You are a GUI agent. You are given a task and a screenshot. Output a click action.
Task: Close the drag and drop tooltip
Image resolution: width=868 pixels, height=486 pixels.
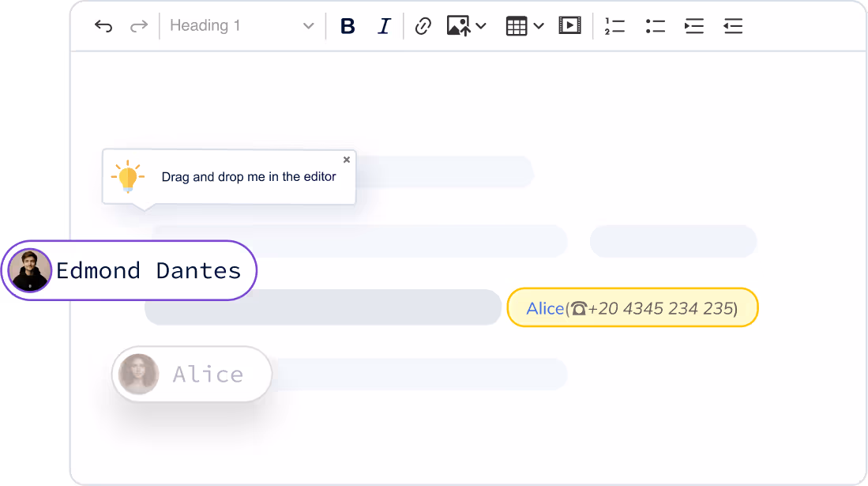tap(347, 160)
